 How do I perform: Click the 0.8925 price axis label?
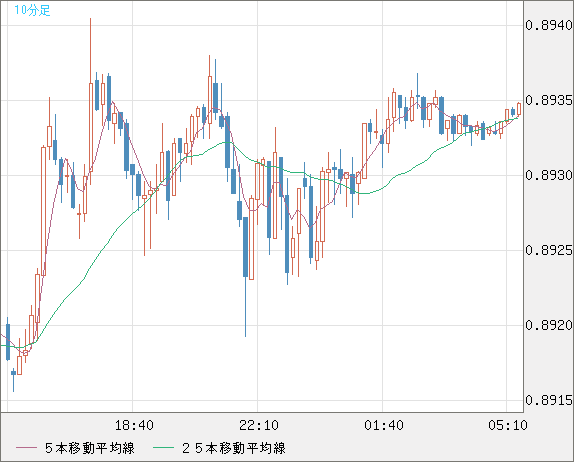tap(549, 250)
